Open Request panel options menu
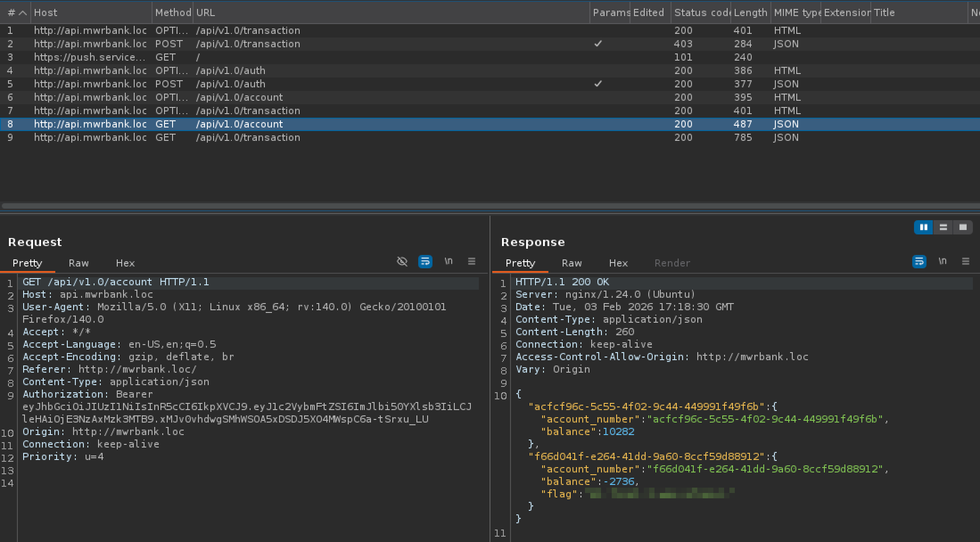The width and height of the screenshot is (980, 542). 471,262
